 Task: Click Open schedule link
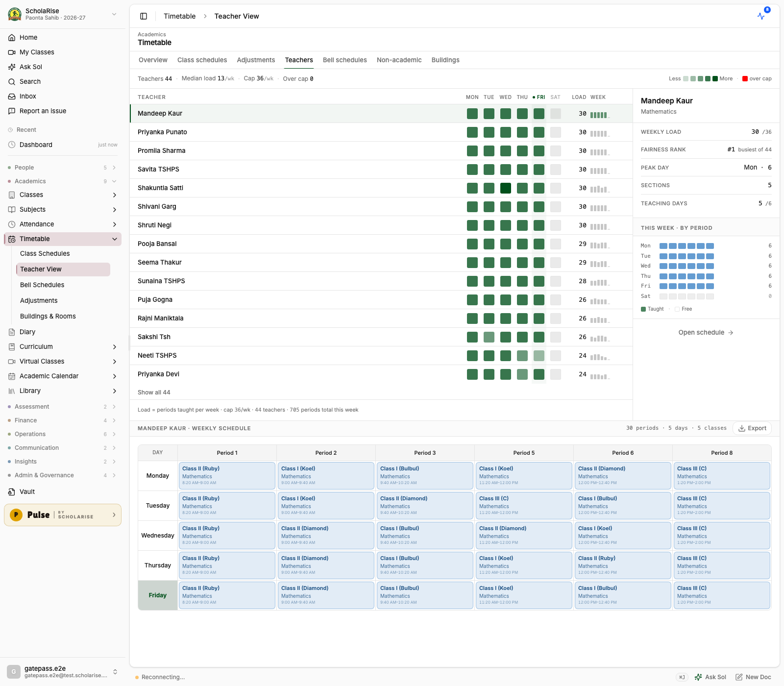click(x=706, y=332)
